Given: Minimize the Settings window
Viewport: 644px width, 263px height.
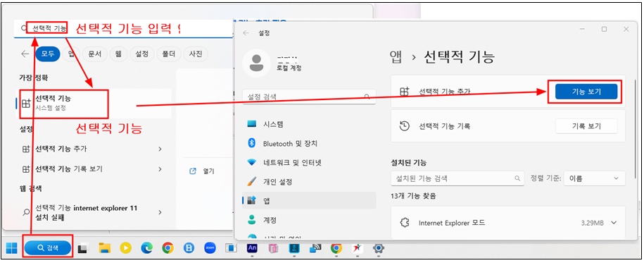Looking at the screenshot, I should click(x=582, y=29).
